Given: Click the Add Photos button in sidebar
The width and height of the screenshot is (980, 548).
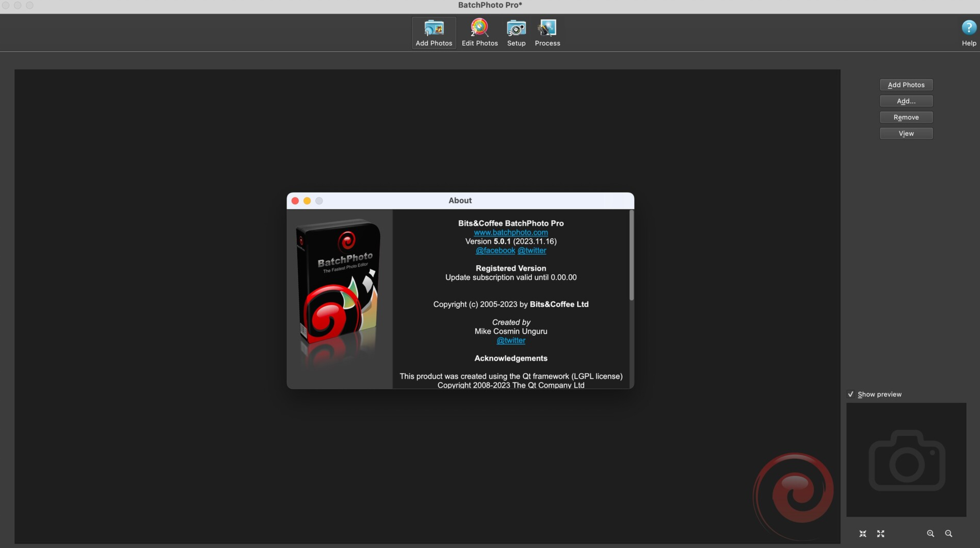Looking at the screenshot, I should 906,85.
